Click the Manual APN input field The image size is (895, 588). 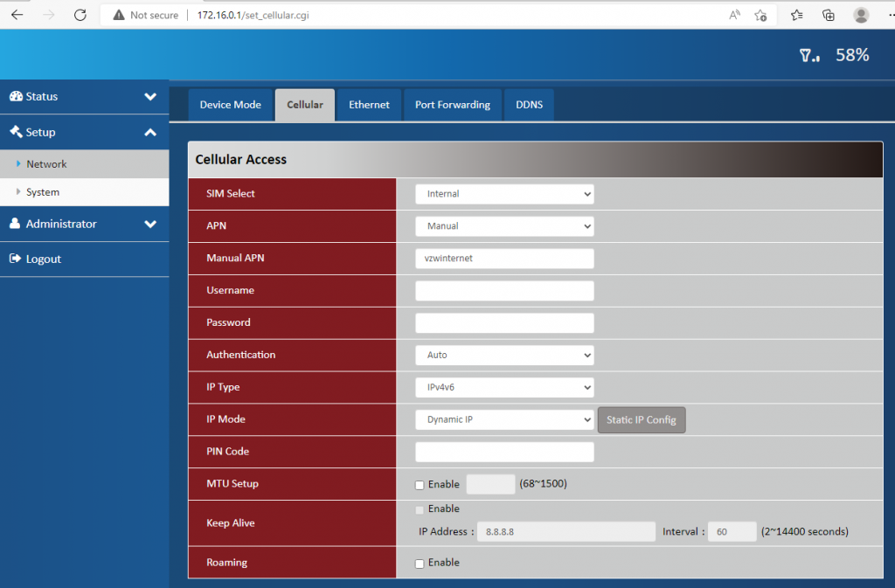pos(504,259)
